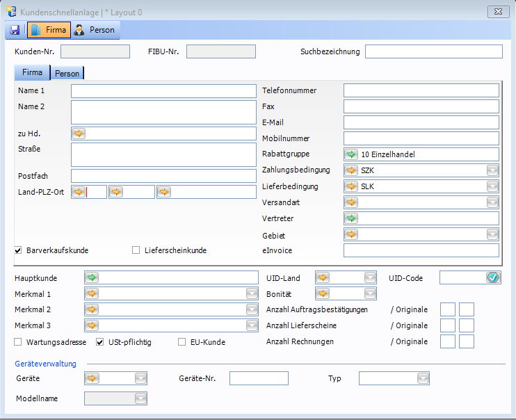Click orange arrow icon for Zahlungsbedingung
The width and height of the screenshot is (516, 420).
click(x=351, y=170)
